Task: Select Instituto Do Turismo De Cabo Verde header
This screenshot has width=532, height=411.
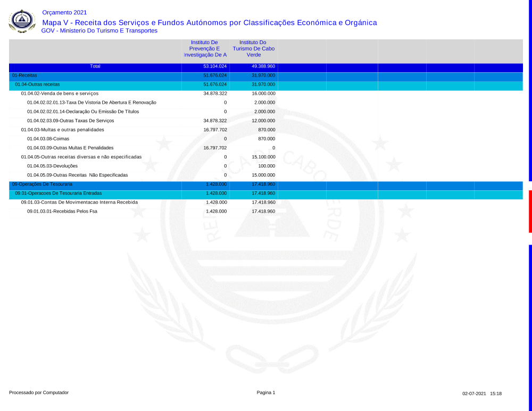Action: [x=253, y=48]
